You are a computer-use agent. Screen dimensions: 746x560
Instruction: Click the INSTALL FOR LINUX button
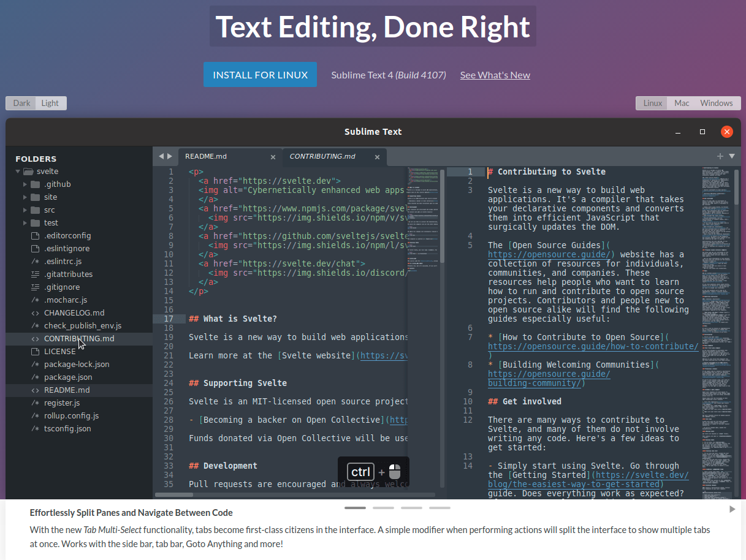coord(260,75)
